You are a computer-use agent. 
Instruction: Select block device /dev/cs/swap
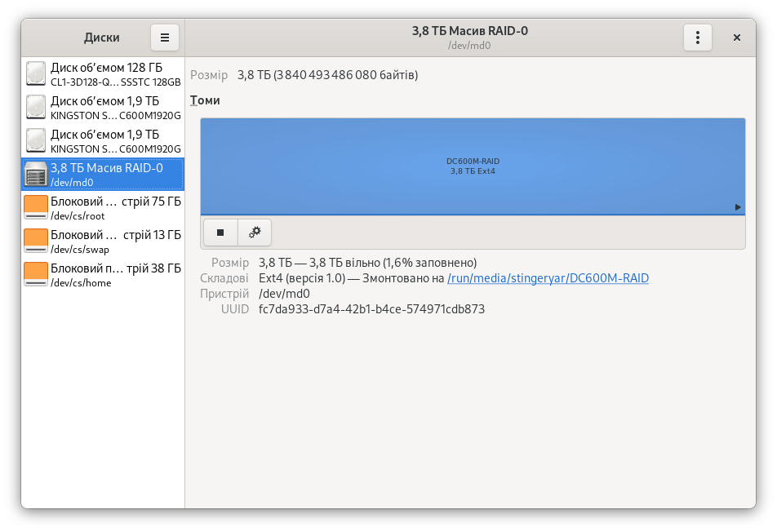(x=103, y=242)
